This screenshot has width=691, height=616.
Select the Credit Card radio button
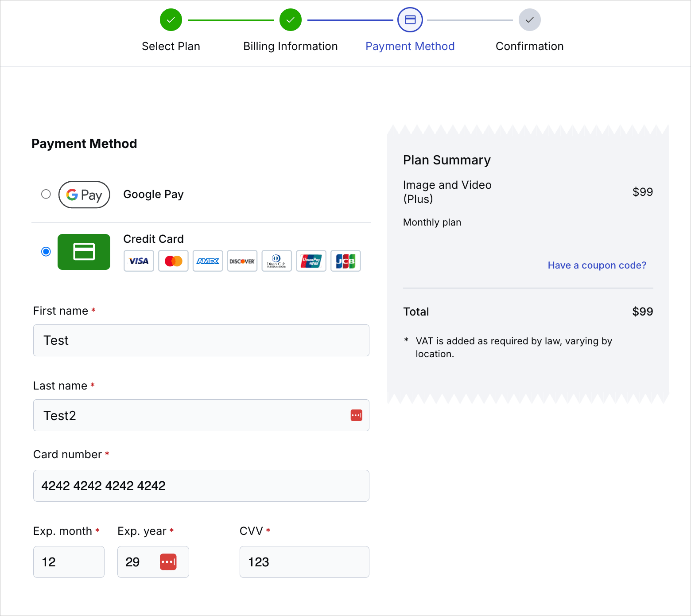(46, 252)
